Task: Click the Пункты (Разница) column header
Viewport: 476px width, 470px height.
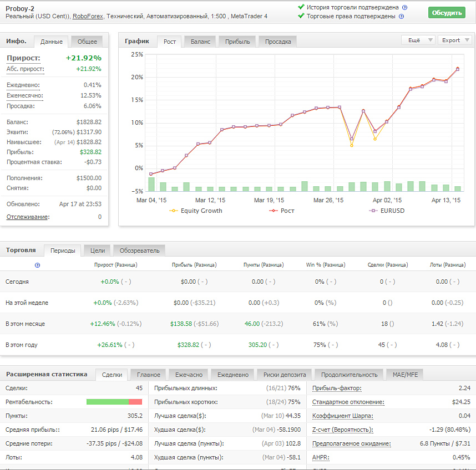Action: (264, 265)
